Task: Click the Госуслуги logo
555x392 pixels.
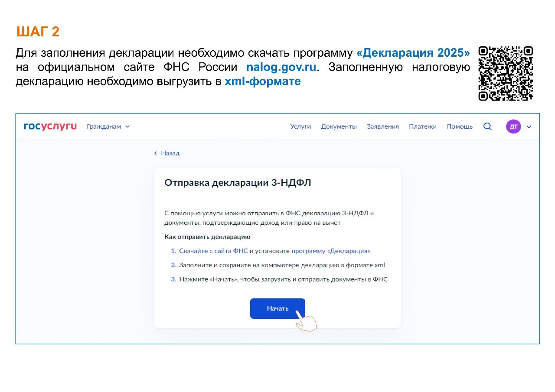Action: (50, 126)
